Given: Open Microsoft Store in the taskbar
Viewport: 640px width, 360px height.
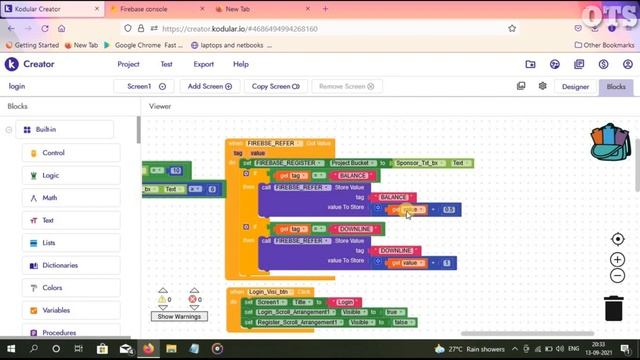Looking at the screenshot, I should 102,349.
